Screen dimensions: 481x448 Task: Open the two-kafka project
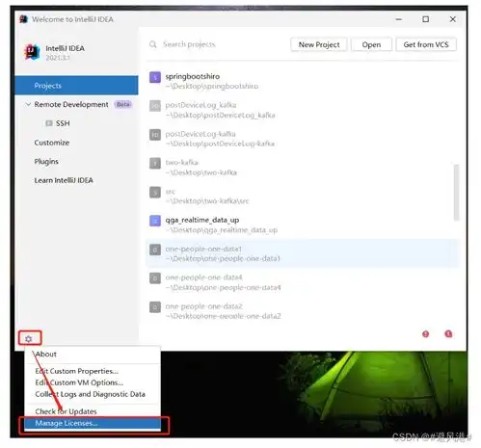[302, 168]
